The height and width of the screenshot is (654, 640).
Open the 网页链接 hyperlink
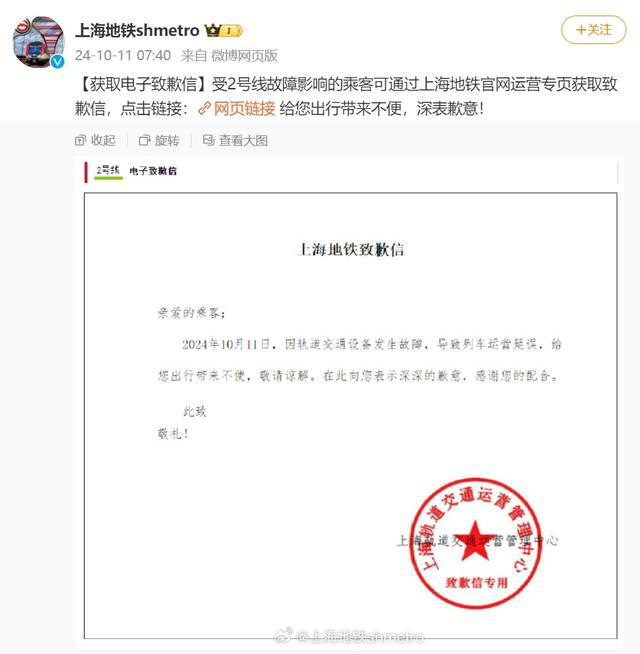(244, 109)
